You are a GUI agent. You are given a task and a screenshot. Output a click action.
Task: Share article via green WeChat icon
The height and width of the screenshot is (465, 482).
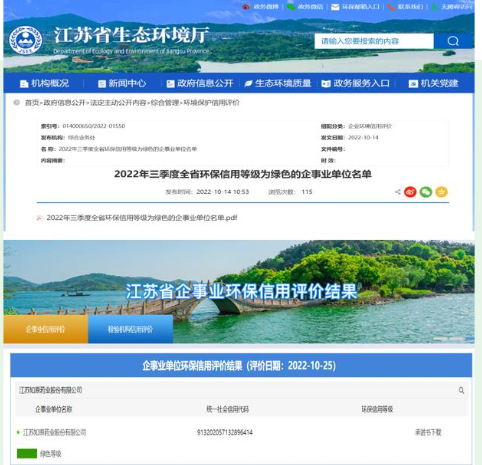pos(426,192)
